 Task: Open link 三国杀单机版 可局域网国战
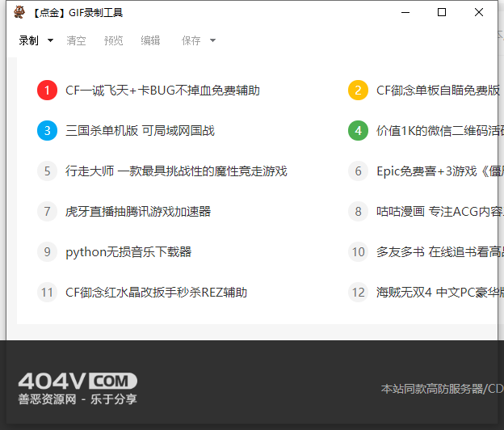[x=141, y=131]
